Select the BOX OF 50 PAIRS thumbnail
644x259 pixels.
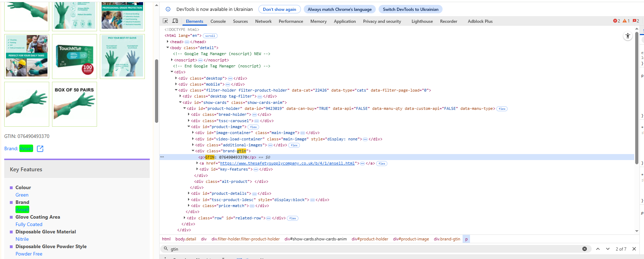click(75, 104)
